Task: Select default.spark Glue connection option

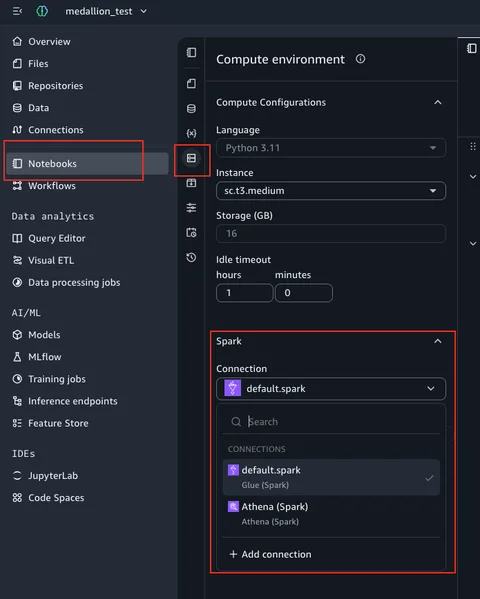Action: pos(331,478)
